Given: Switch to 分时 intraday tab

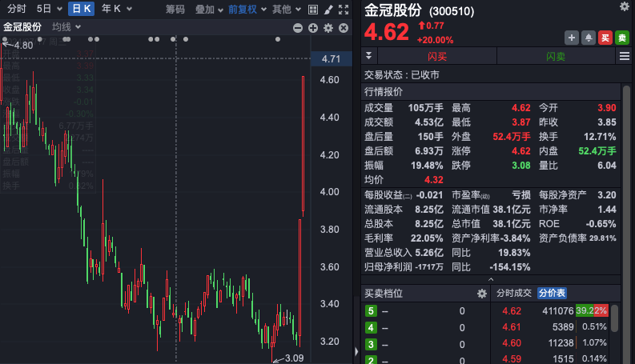Looking at the screenshot, I should [16, 10].
